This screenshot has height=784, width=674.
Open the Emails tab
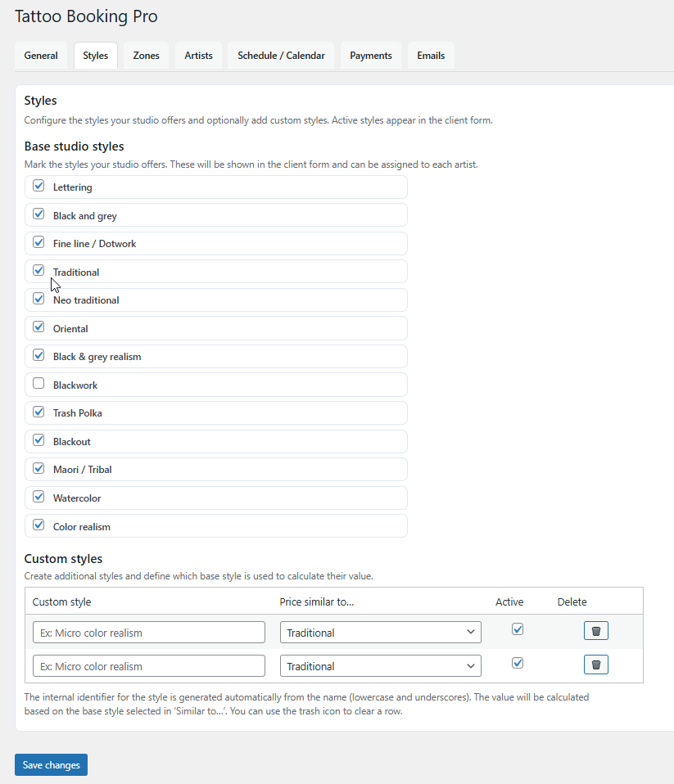(x=431, y=56)
